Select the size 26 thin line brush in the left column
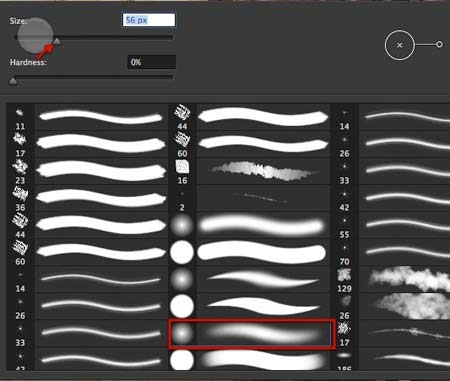Screen dimensions: 450x381 coord(87,306)
